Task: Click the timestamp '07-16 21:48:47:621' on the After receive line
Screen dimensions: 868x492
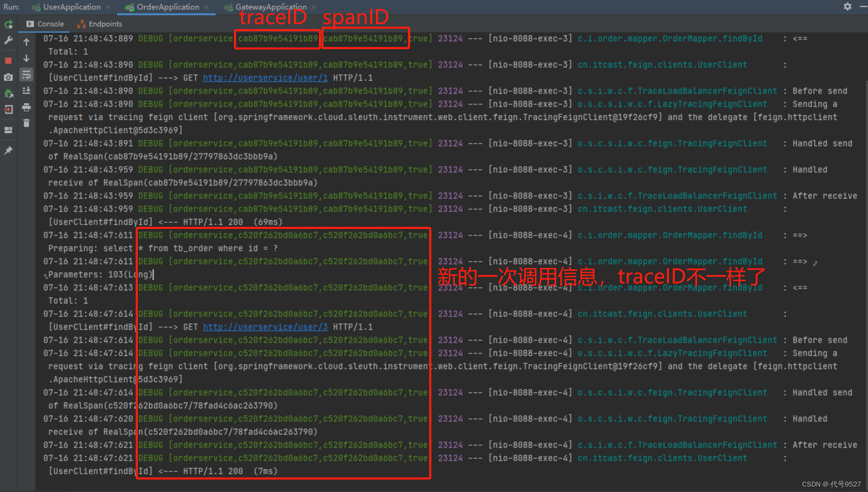Action: click(x=88, y=445)
